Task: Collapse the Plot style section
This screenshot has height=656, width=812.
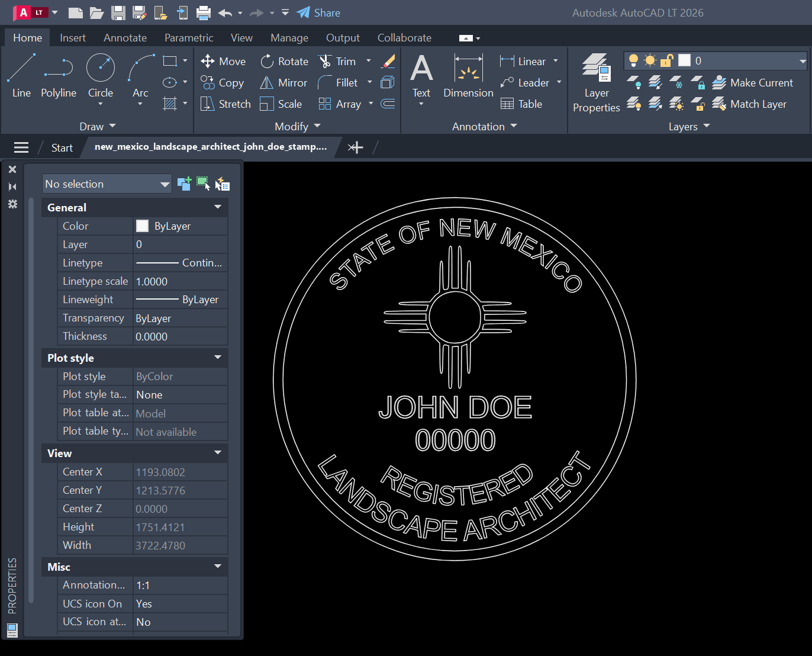Action: 218,357
